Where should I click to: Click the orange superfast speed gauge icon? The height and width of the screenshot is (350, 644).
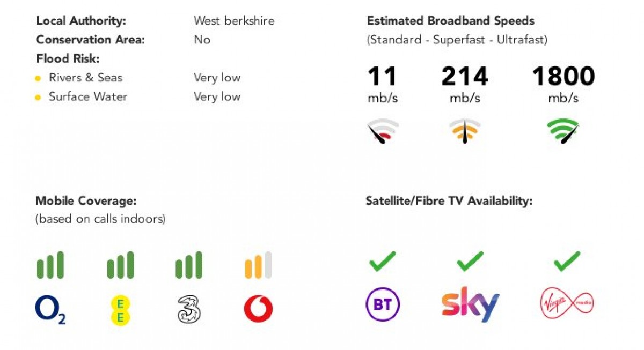pyautogui.click(x=465, y=132)
